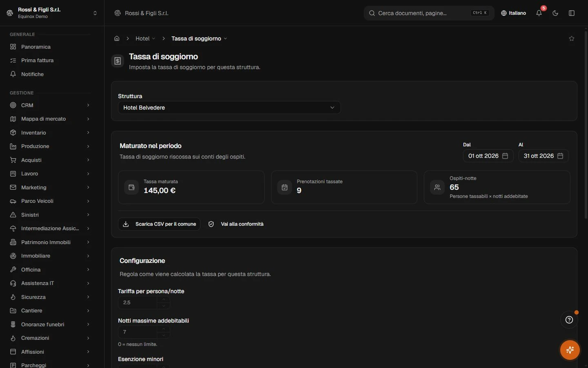
Task: Toggle dark mode moon icon
Action: pyautogui.click(x=555, y=13)
